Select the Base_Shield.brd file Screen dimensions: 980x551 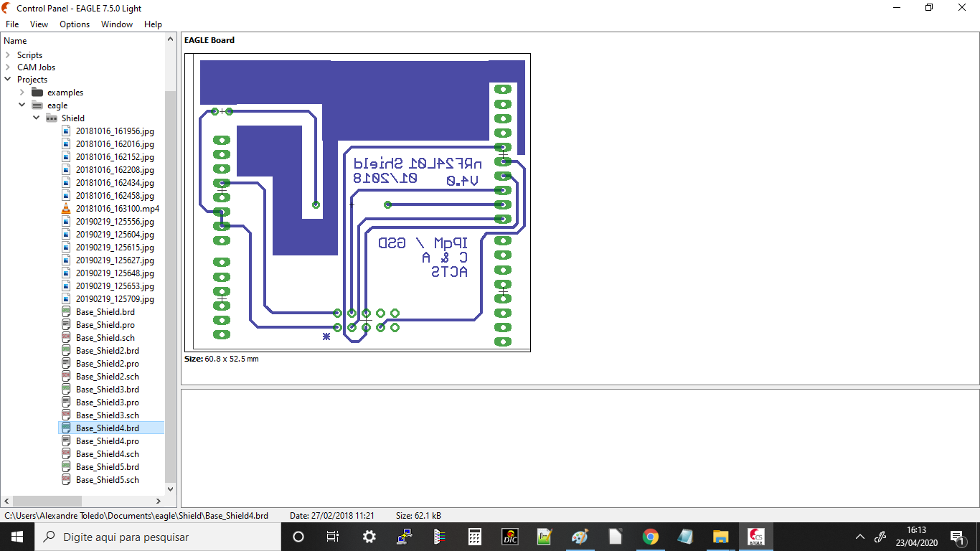[x=105, y=312]
